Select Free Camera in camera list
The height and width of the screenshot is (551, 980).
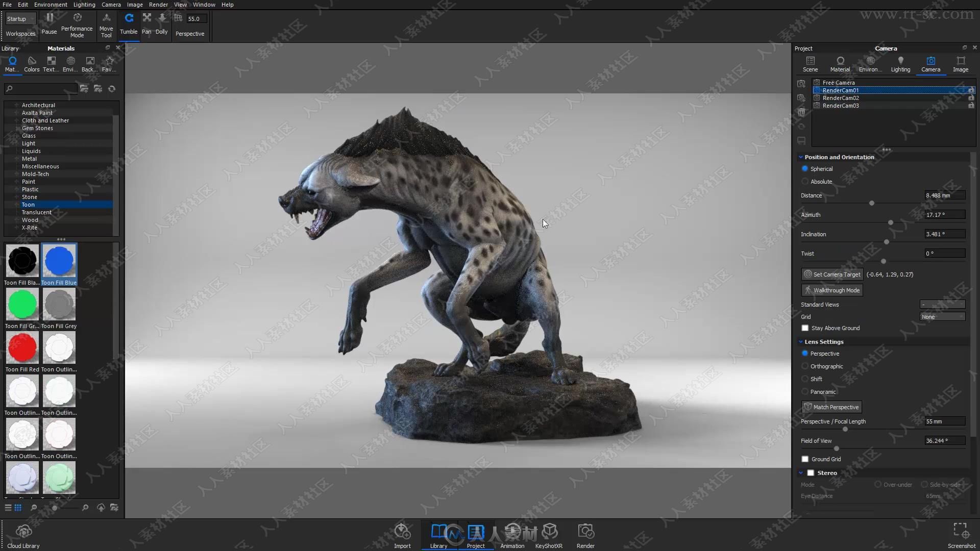(893, 83)
